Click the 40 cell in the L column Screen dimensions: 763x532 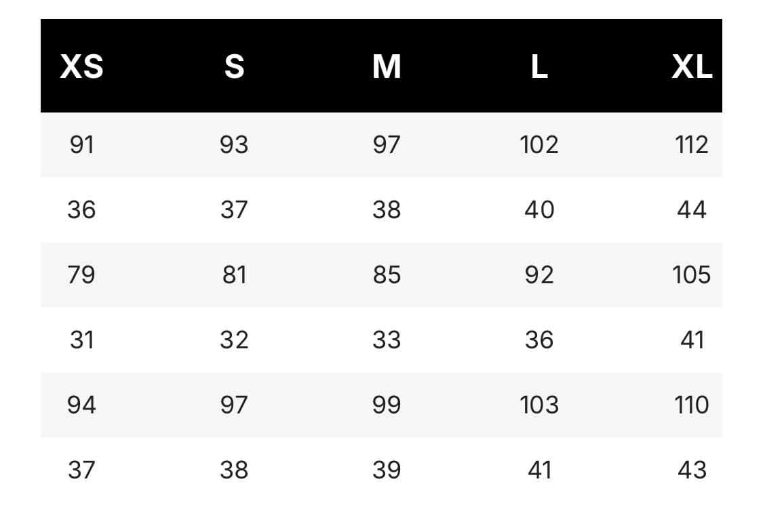[x=539, y=210]
